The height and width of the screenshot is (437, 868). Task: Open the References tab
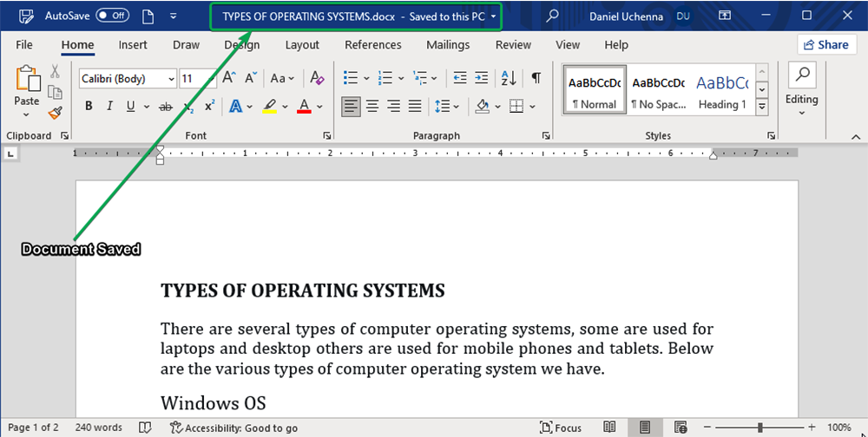click(x=373, y=45)
